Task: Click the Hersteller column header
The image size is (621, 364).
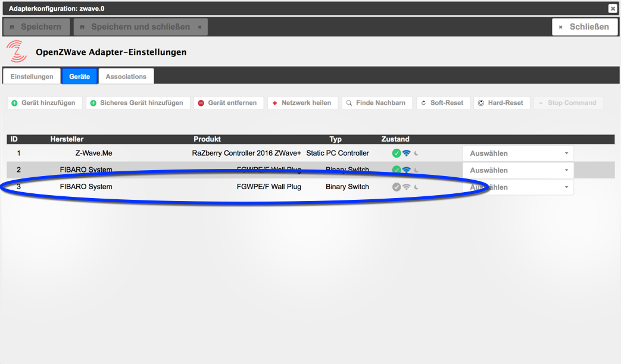Action: (67, 139)
